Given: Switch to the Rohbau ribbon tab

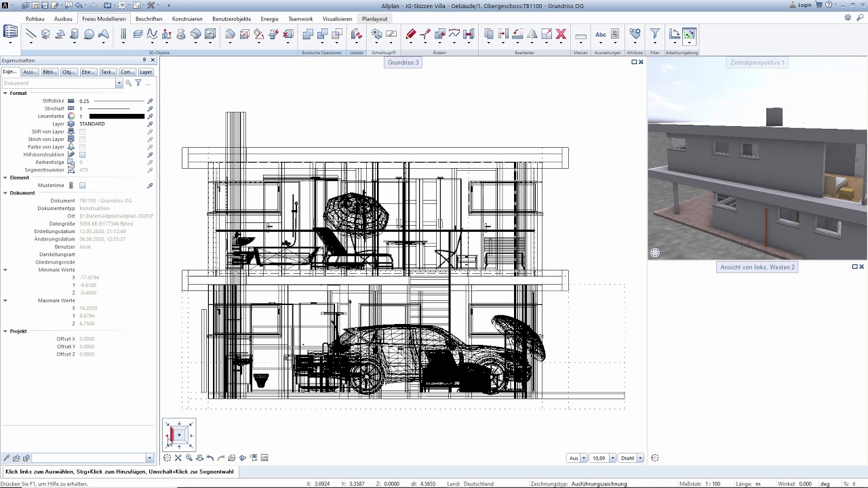Looking at the screenshot, I should [x=35, y=19].
